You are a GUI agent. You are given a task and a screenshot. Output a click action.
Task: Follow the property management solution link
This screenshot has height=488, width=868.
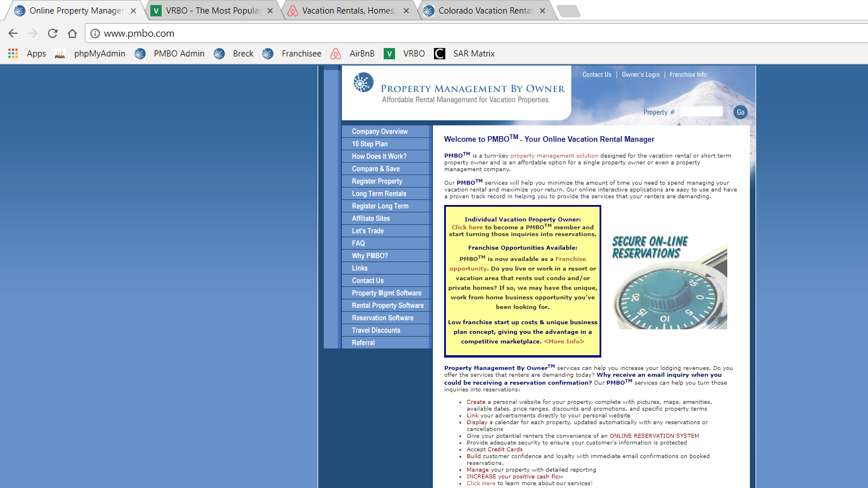[x=554, y=155]
